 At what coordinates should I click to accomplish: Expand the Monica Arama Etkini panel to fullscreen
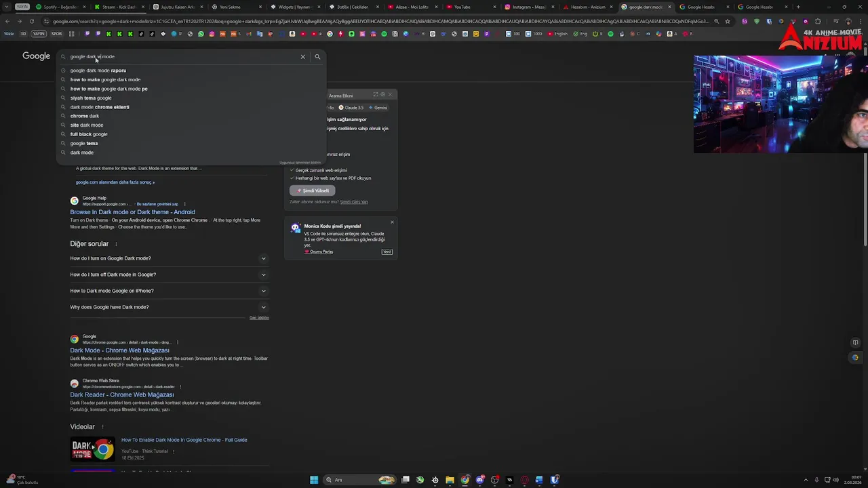[x=375, y=94]
